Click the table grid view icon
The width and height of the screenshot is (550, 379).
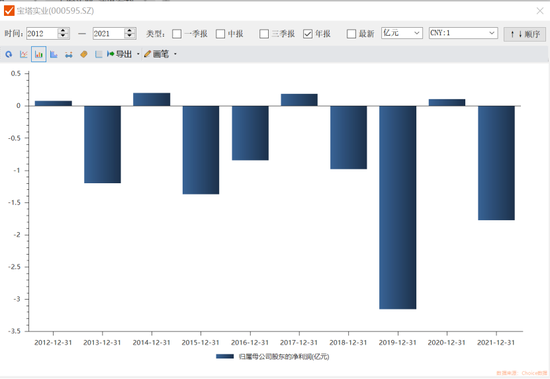(x=99, y=54)
